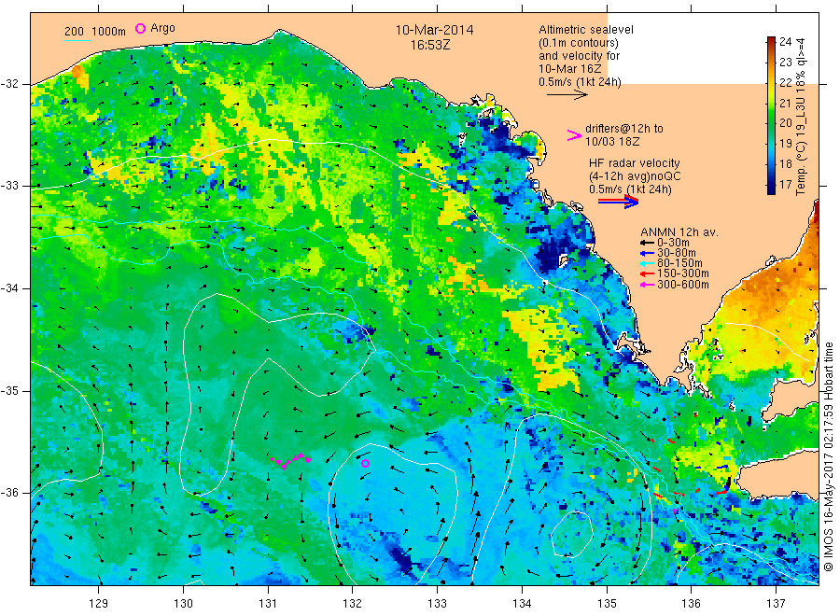Click the longitude label 131
The image size is (840, 616).
click(268, 604)
